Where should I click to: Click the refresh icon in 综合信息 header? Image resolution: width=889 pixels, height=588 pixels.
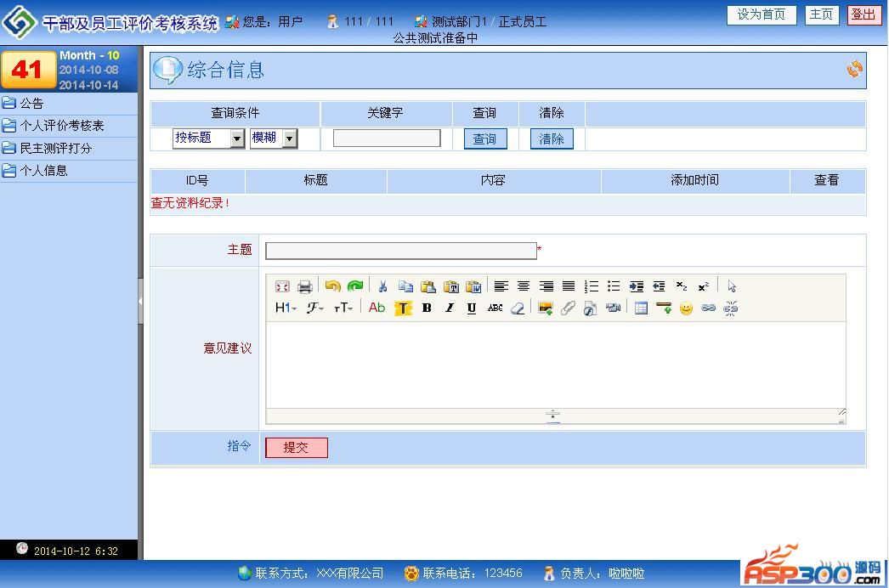pyautogui.click(x=854, y=69)
